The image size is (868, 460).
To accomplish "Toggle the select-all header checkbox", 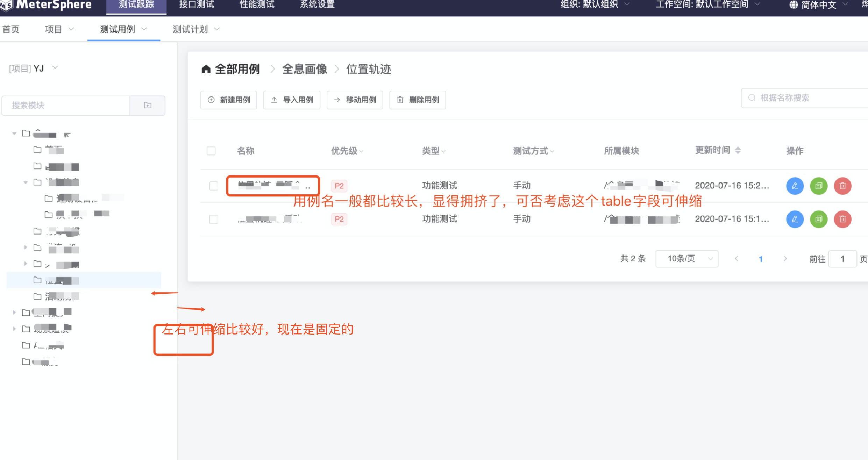I will coord(211,151).
